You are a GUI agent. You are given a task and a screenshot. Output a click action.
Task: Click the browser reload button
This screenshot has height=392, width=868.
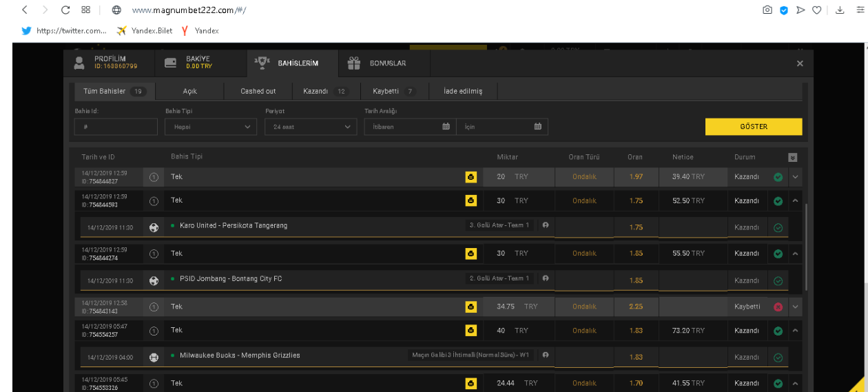coord(65,10)
